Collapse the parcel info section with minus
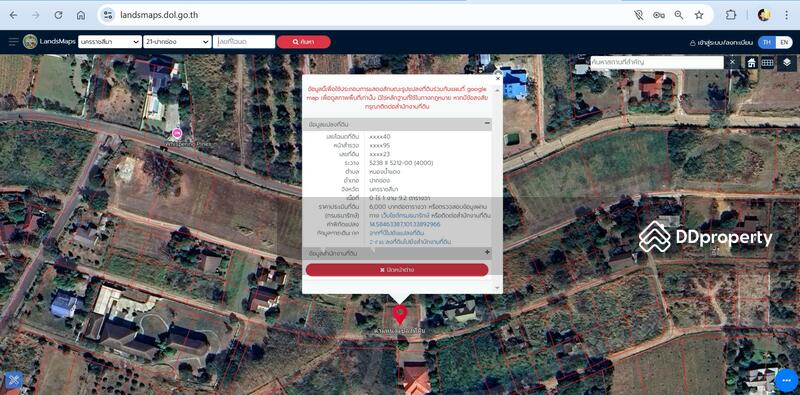Viewport: 800px width, 395px height. click(x=487, y=124)
